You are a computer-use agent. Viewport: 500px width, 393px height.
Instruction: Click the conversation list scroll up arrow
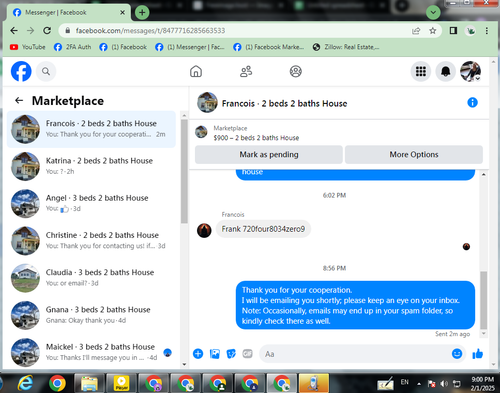(184, 115)
